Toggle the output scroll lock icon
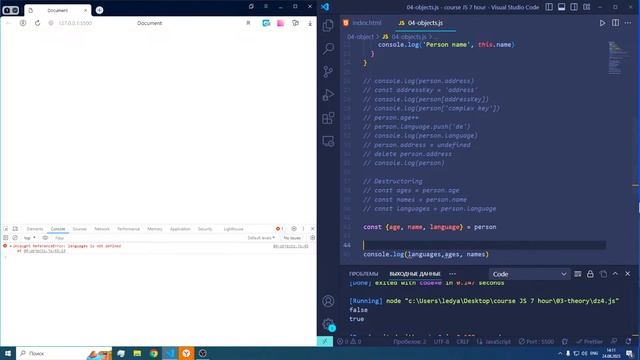Screen dimensions: 640x360 point(590,274)
